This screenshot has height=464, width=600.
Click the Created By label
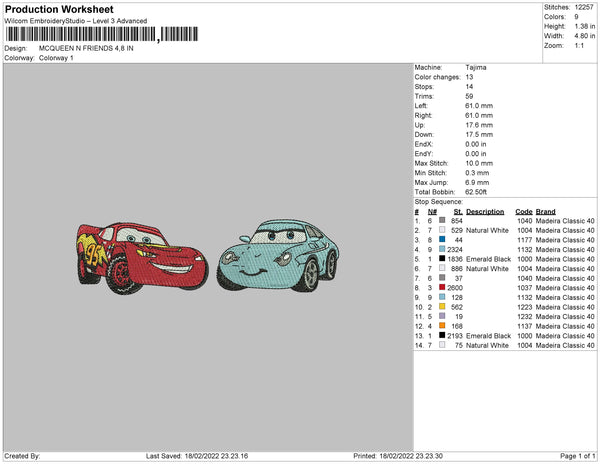click(x=22, y=456)
